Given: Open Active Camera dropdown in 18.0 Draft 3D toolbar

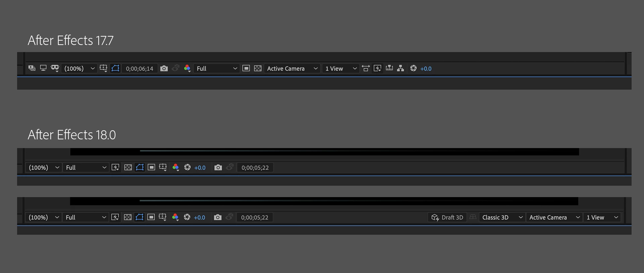Looking at the screenshot, I should click(554, 217).
